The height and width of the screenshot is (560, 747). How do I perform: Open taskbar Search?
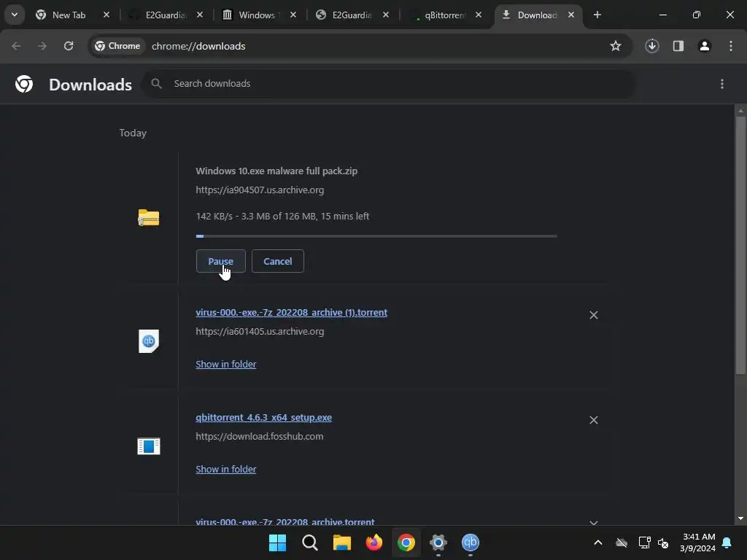click(x=309, y=542)
